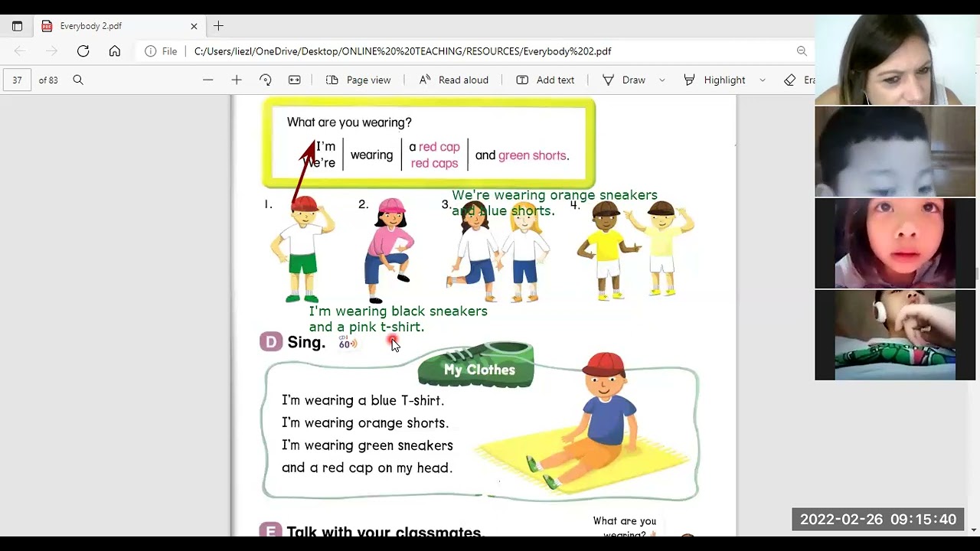Click the line 'I'm wearing a blue T-shirt.'

click(x=363, y=400)
